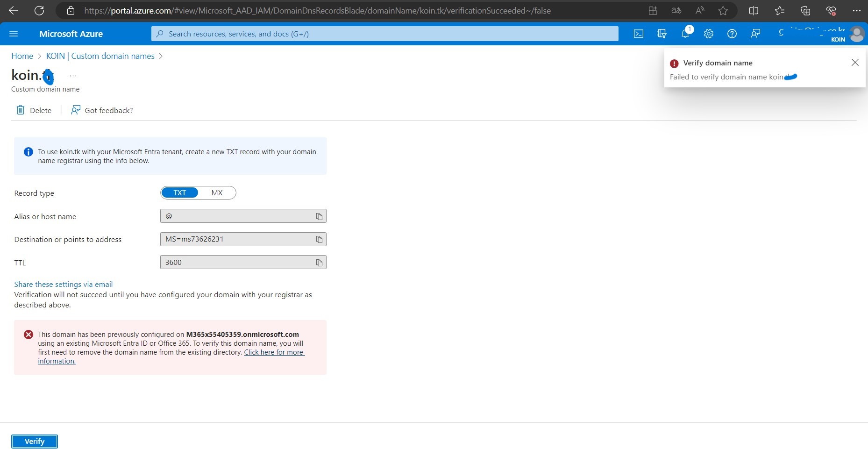Open the more options ellipsis beside domain title
The height and width of the screenshot is (449, 868).
(x=73, y=75)
